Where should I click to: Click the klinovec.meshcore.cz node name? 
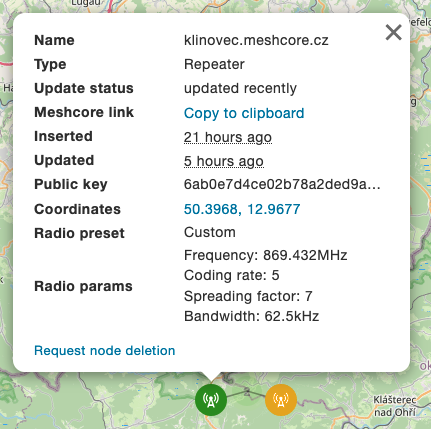click(256, 40)
